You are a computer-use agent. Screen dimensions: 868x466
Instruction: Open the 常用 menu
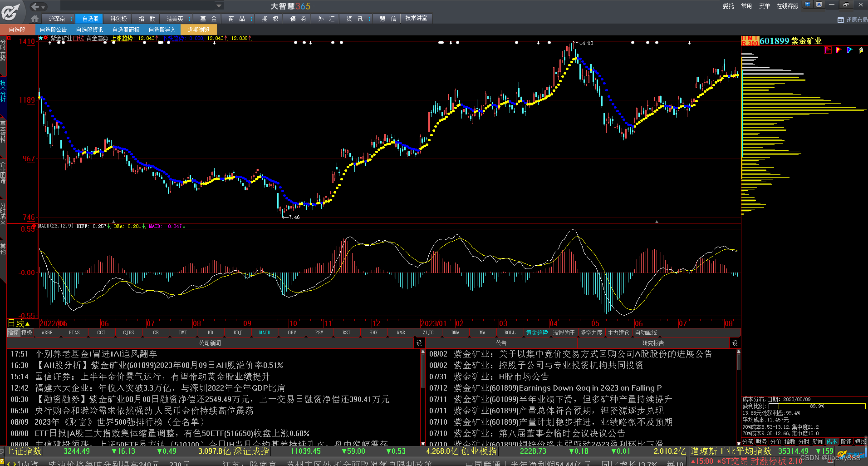coord(746,6)
